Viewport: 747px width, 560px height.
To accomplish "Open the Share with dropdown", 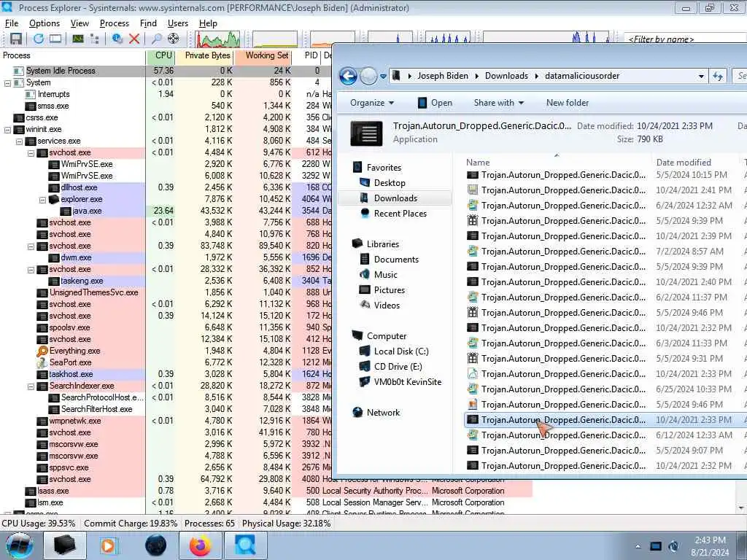I will click(499, 103).
